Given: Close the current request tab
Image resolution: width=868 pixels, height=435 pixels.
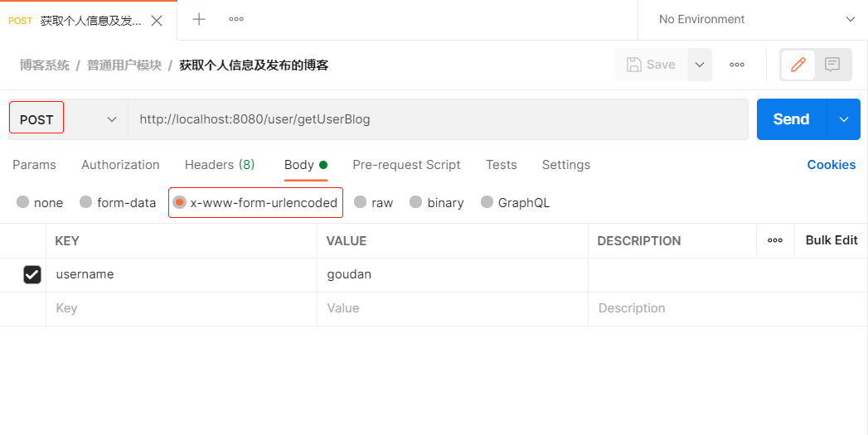Looking at the screenshot, I should coord(157,21).
